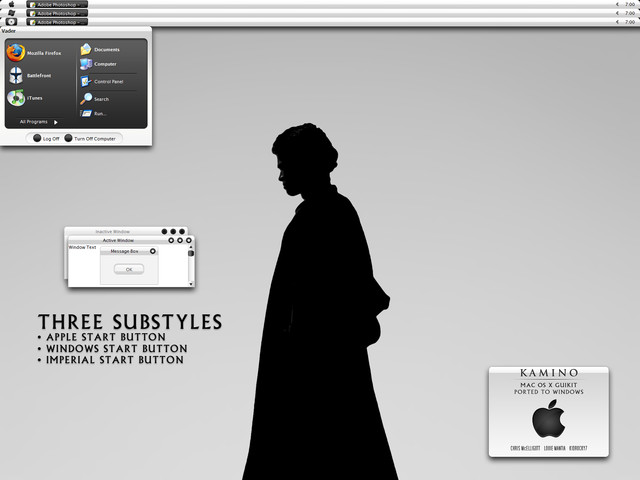Click the 7:00 clock on Apple-button taskbar
This screenshot has width=640, height=480.
(x=630, y=4)
